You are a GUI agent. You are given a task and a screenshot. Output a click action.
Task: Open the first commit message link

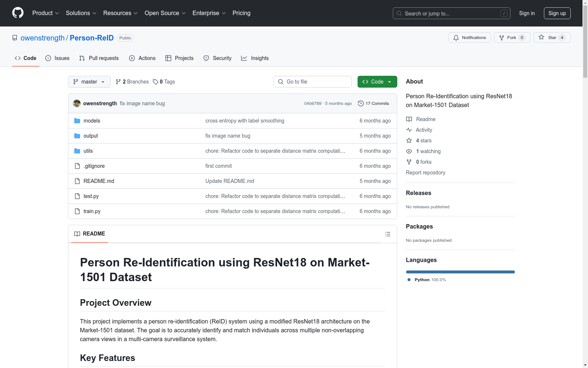coord(219,166)
